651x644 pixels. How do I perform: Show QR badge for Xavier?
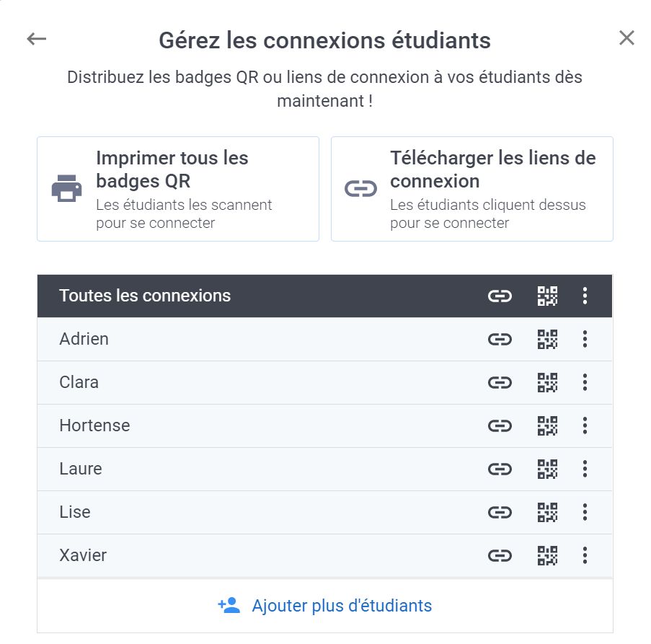[x=548, y=555]
